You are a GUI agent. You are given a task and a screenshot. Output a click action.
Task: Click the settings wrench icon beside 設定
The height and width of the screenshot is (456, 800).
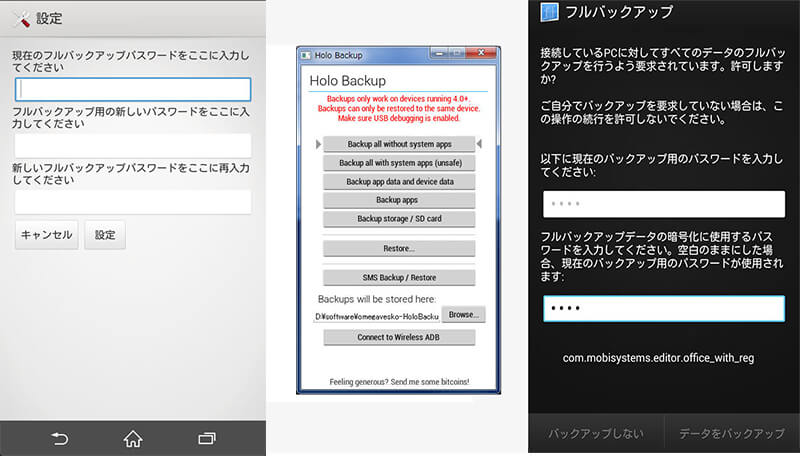coord(22,19)
